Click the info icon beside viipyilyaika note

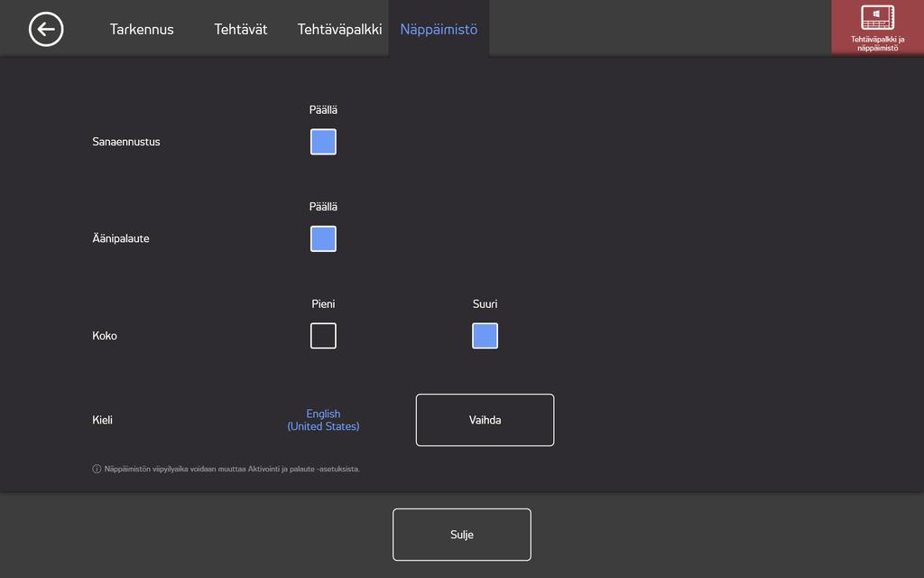[97, 469]
